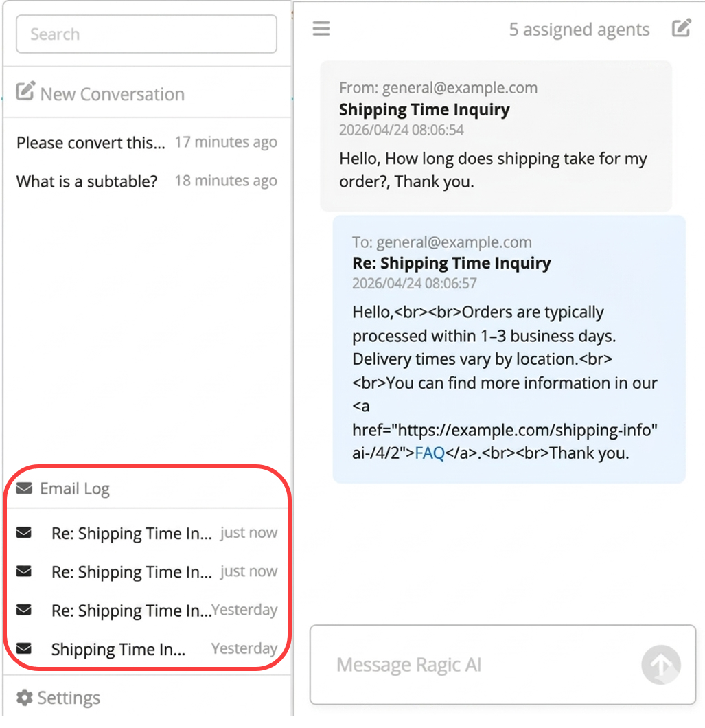Click the edit icon beside assigned agents
This screenshot has width=705, height=728.
[x=681, y=29]
